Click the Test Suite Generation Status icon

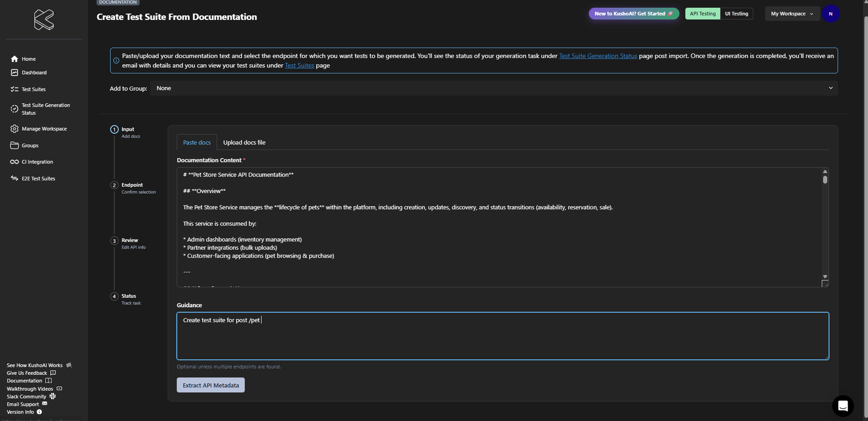(15, 109)
